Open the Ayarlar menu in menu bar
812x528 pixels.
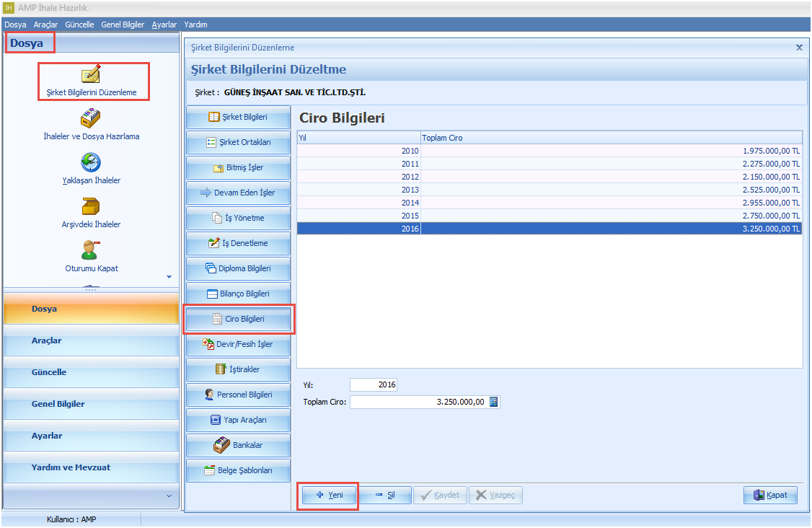pyautogui.click(x=164, y=25)
